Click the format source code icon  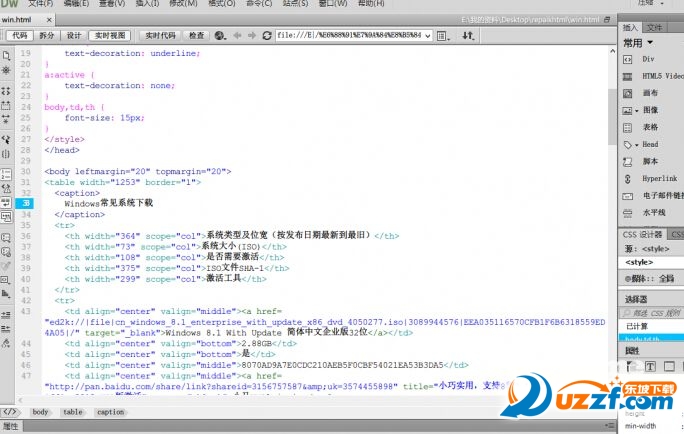(x=6, y=343)
